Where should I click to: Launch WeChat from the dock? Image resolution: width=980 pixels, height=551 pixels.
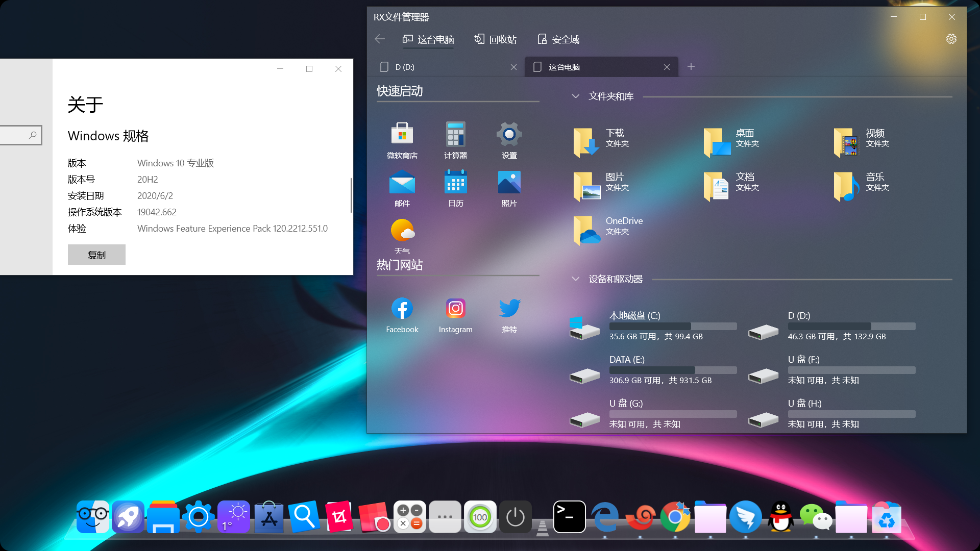coord(816,517)
